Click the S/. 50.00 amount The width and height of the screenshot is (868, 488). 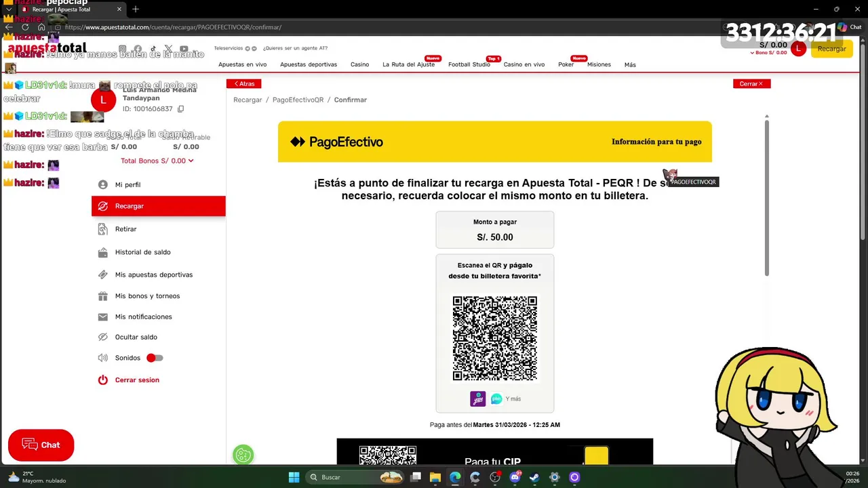[x=495, y=237]
